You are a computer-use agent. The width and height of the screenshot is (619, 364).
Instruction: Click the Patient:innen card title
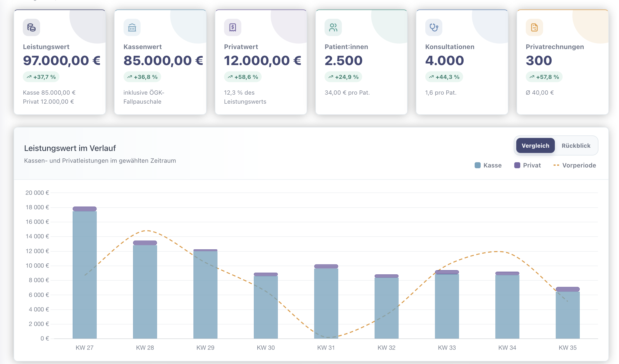point(346,47)
